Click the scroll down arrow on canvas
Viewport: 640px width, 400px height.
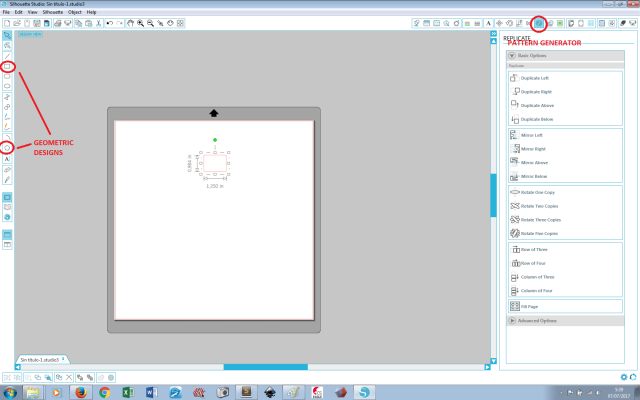[x=493, y=361]
